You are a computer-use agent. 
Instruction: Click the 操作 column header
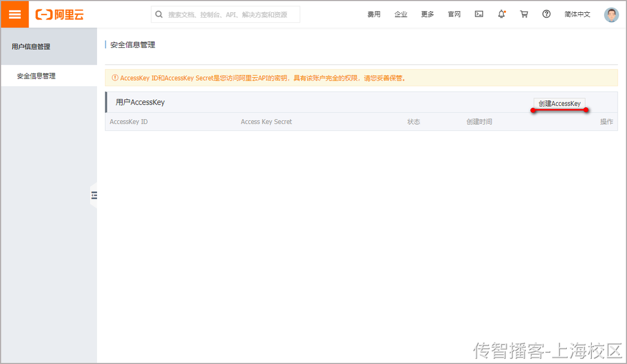606,122
